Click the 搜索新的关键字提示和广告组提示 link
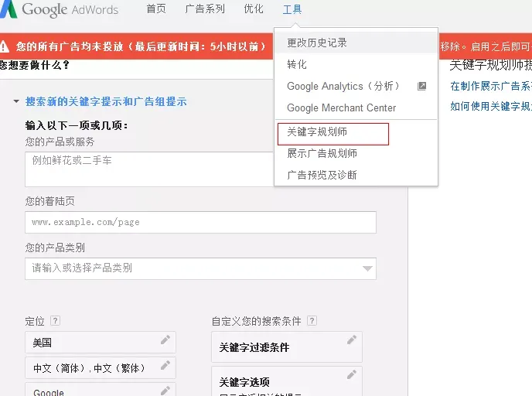This screenshot has height=396, width=532. (x=106, y=101)
